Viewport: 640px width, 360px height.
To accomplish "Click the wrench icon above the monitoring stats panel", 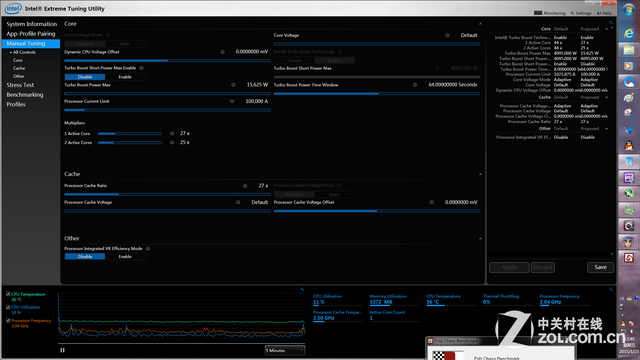I will [x=611, y=289].
